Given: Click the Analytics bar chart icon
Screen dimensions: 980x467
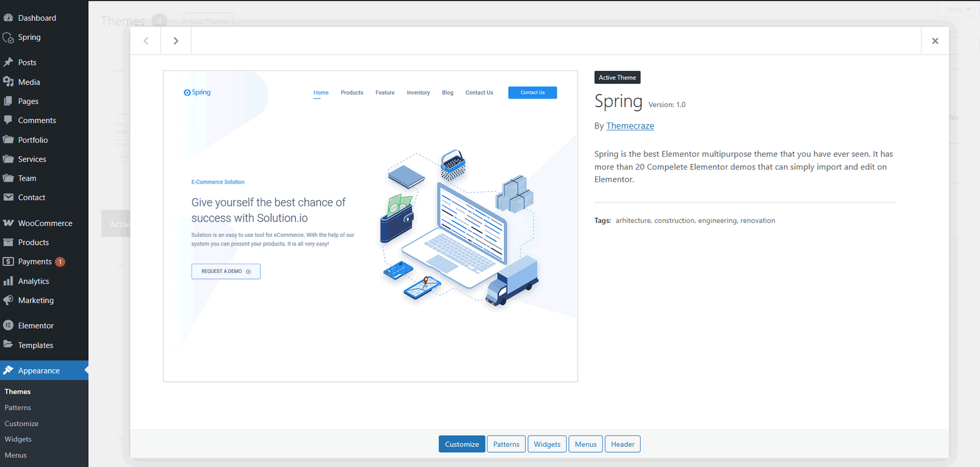Looking at the screenshot, I should (x=9, y=281).
